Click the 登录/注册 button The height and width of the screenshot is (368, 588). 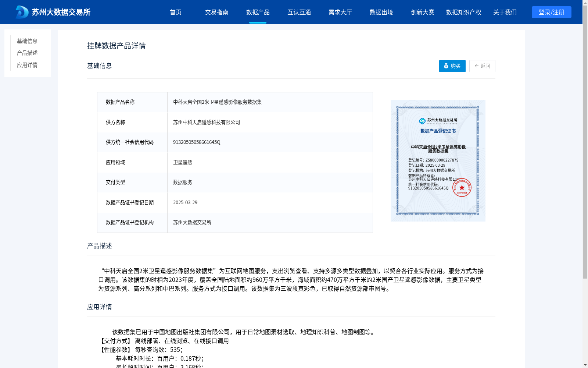coord(551,12)
